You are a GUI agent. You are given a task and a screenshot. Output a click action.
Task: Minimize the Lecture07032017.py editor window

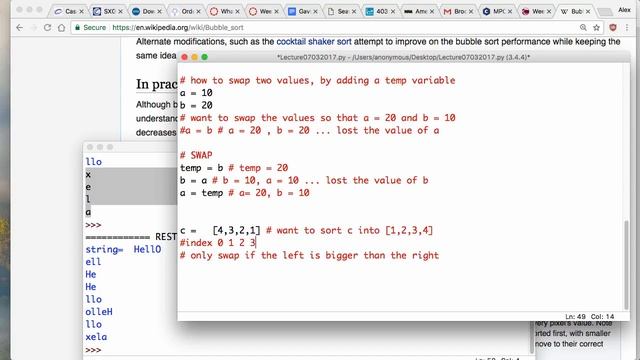pyautogui.click(x=194, y=57)
